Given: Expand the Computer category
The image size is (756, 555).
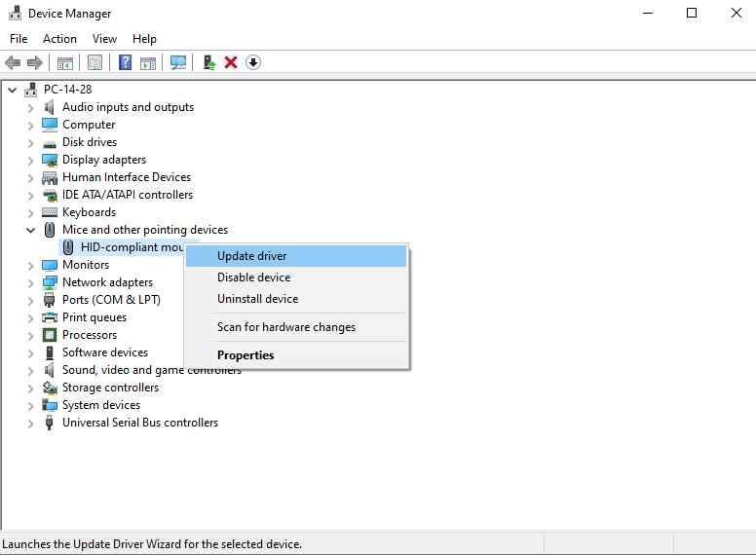Looking at the screenshot, I should [x=31, y=126].
